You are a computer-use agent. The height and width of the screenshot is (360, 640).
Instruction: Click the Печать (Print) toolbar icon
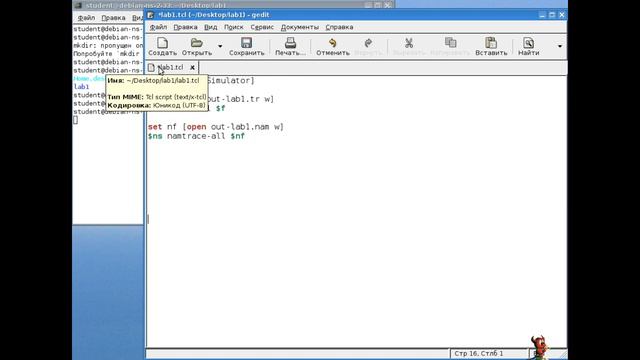tap(290, 43)
